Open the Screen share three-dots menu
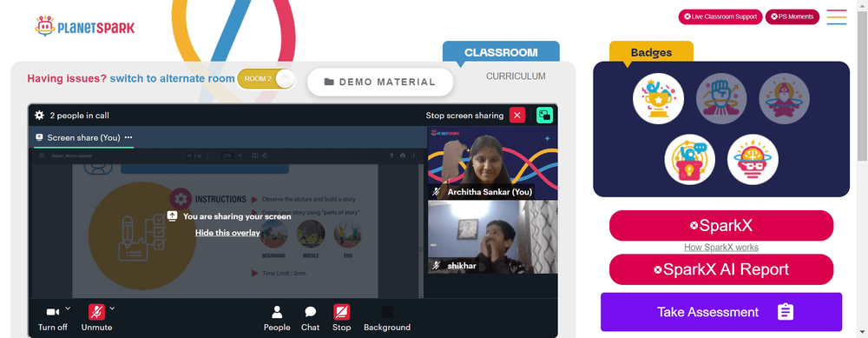Screen dimensions: 868x338 coord(128,137)
